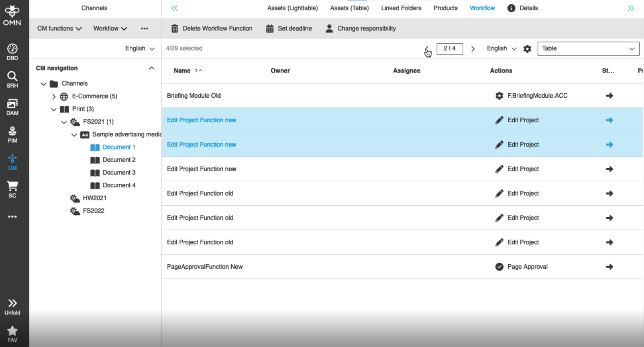
Task: Open the PIM module icon
Action: 12,135
